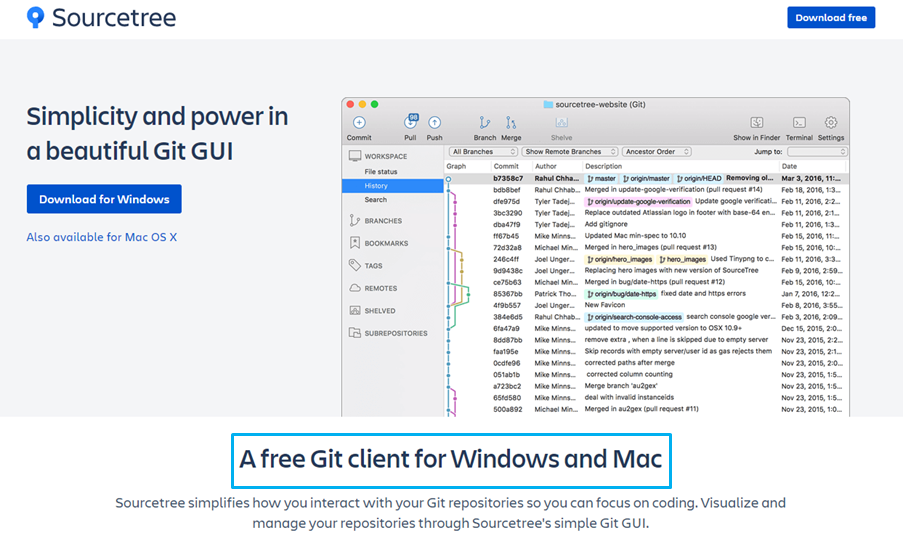
Task: Click the Workspace monitor icon
Action: point(355,156)
